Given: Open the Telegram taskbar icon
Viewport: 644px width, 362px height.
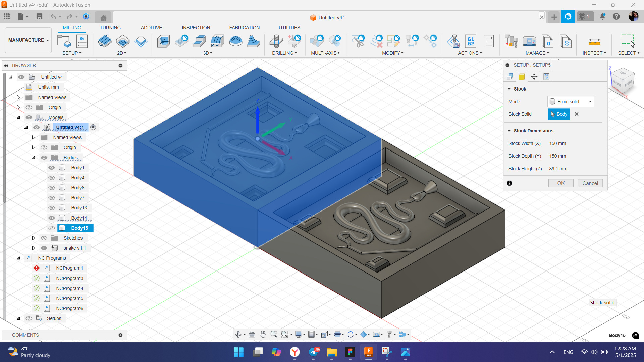Looking at the screenshot, I should (x=313, y=352).
